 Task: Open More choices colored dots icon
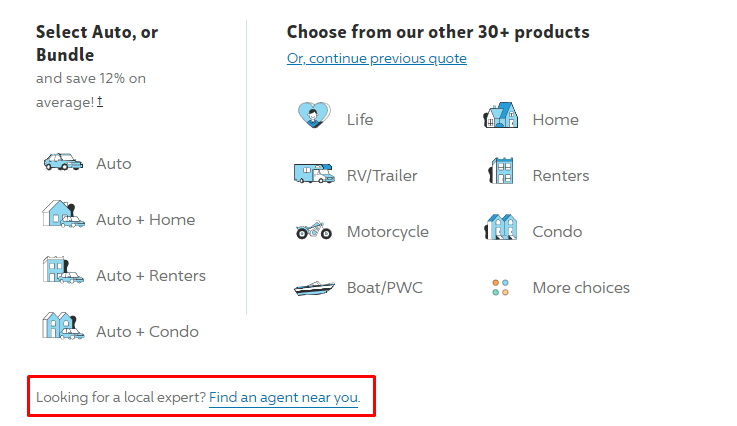[x=501, y=287]
